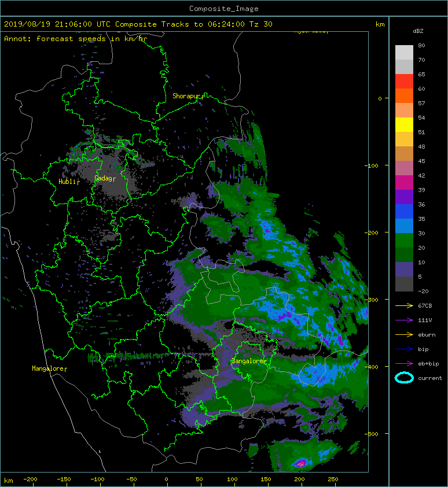Viewport: 448px width, 487px height.
Task: Select the Bangalore city label
Action: 247,361
